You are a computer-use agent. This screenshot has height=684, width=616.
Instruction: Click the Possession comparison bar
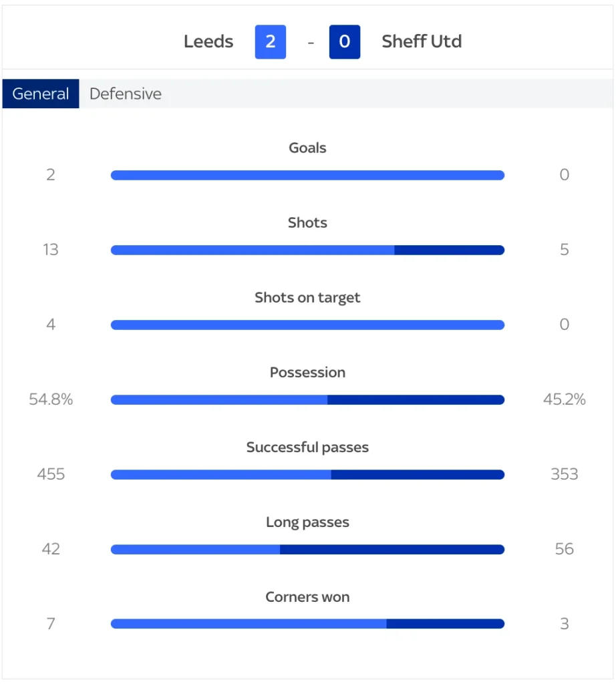(x=307, y=399)
